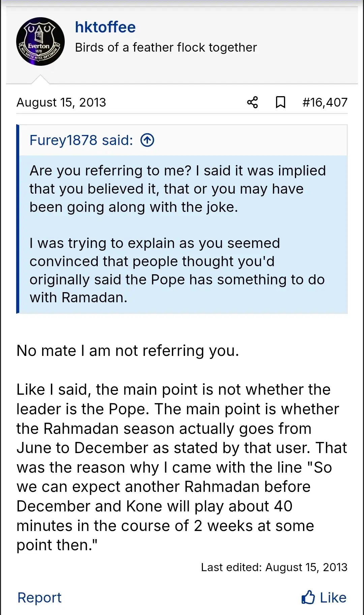The image size is (364, 615).
Task: Click the "Furey1878 said:" quote header
Action: pyautogui.click(x=81, y=140)
